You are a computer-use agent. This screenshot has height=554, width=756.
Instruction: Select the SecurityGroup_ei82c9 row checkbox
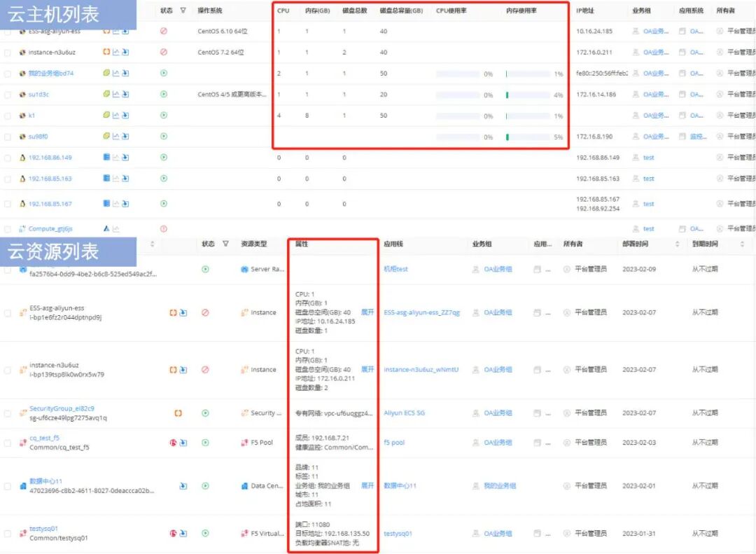[7, 413]
